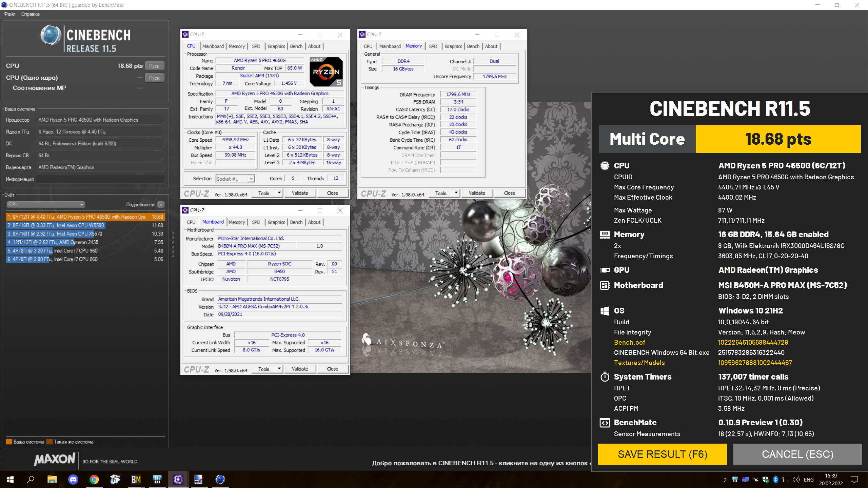Open Graphics tab in CPU-Z Mainboard window
Screen dimensions: 868x488
pos(276,222)
